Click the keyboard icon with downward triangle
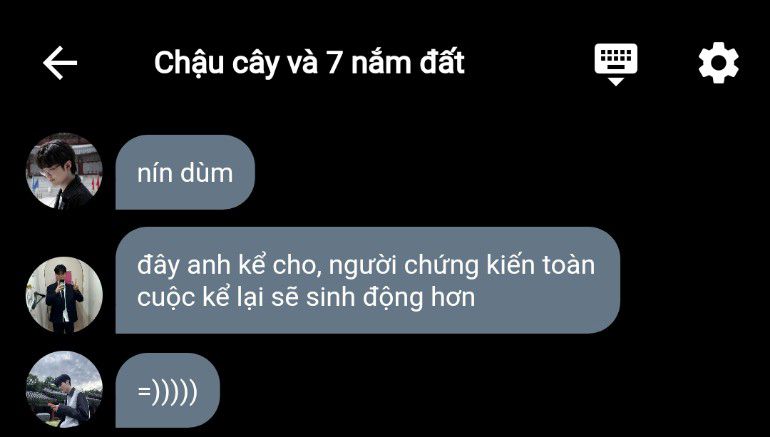This screenshot has height=437, width=770. (x=616, y=64)
